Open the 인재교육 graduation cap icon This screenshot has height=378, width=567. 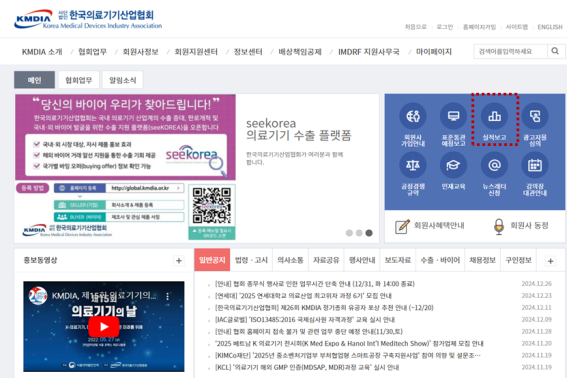[453, 165]
